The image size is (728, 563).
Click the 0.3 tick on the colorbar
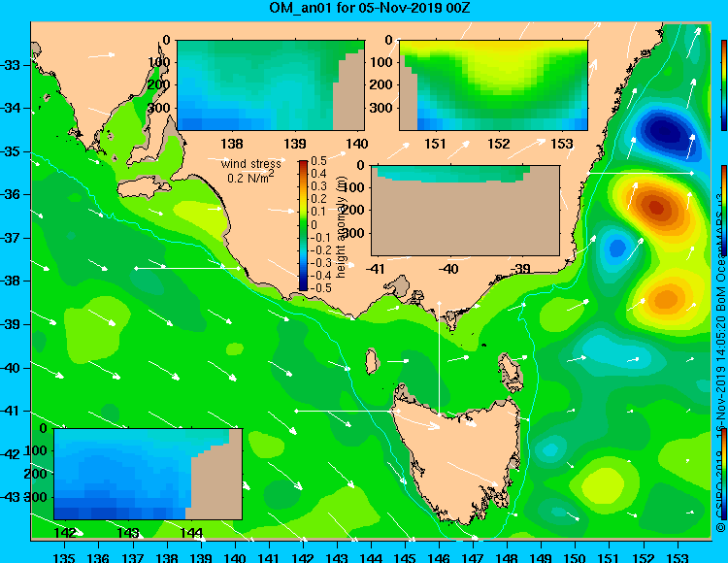coord(318,186)
